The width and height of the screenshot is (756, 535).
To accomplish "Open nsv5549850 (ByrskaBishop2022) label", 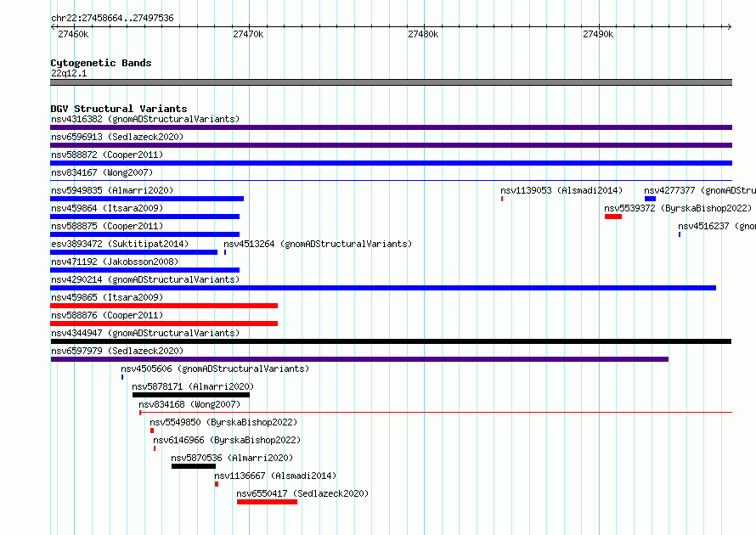I will (x=223, y=422).
